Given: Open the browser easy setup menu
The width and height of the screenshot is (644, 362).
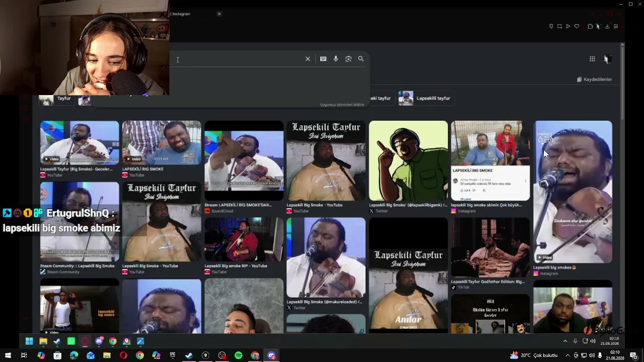Looking at the screenshot, I should click(616, 26).
